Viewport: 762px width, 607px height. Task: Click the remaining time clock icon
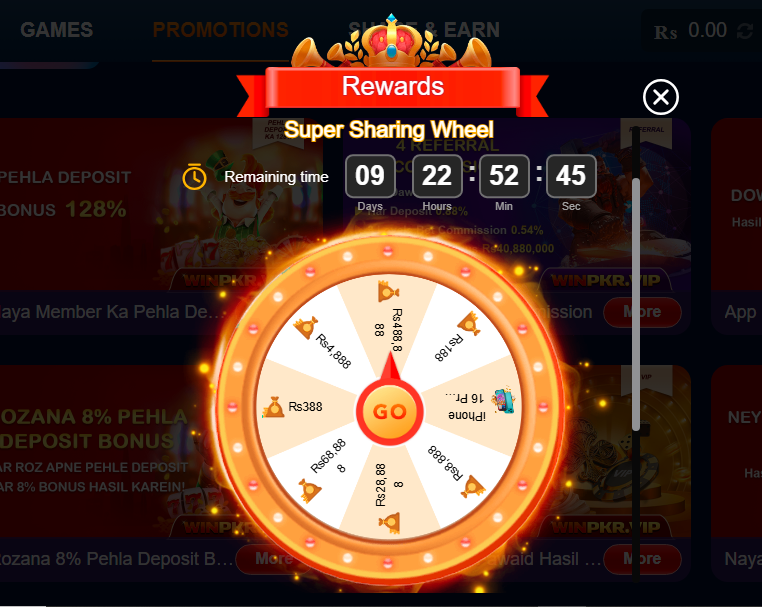click(x=194, y=176)
